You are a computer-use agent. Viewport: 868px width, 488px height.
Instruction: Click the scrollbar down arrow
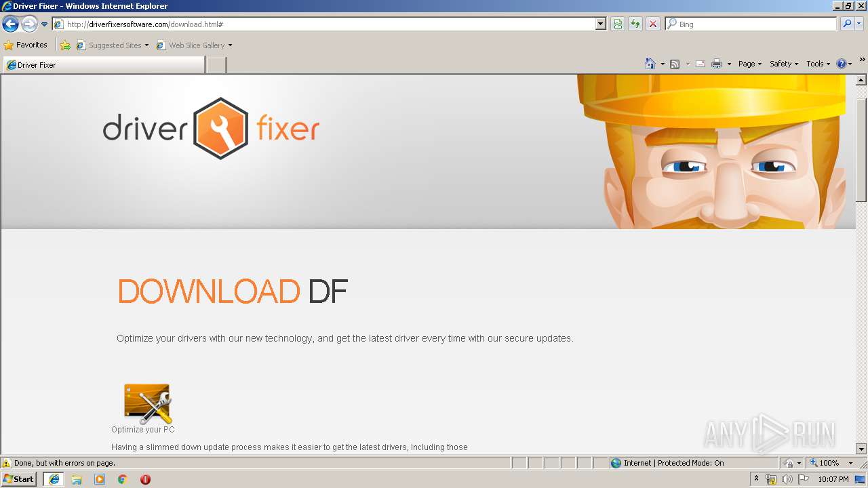pos(861,449)
